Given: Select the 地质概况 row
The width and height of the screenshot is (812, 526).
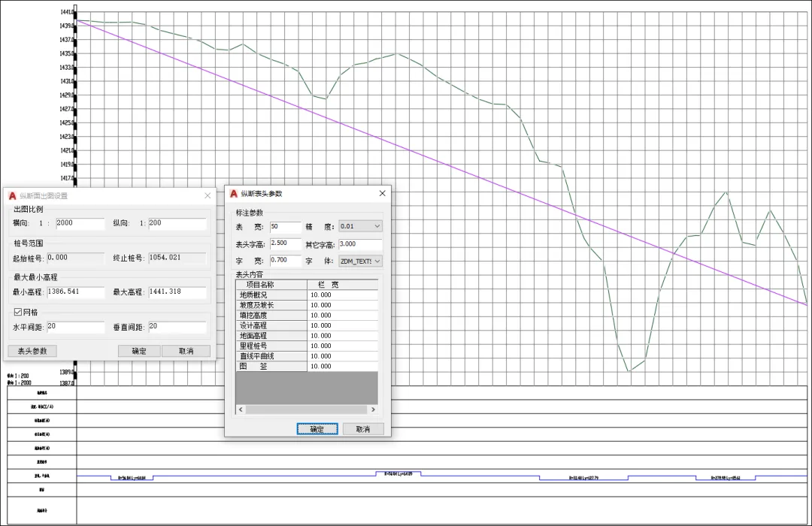Looking at the screenshot, I should (x=307, y=295).
